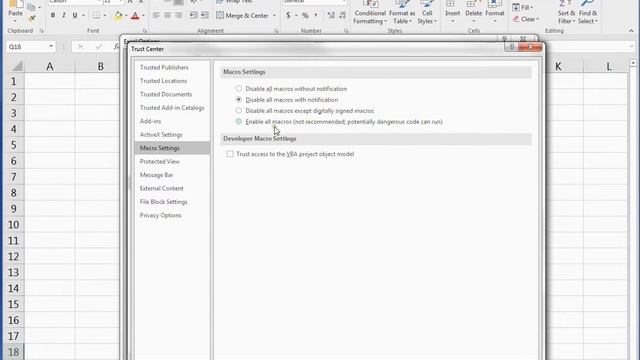Open Alignment group dialog launcher
Viewport: 640px width, 360px height.
276,31
